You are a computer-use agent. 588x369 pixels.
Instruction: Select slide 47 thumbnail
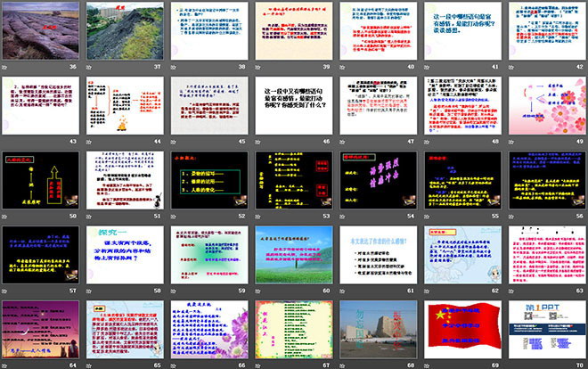click(379, 105)
